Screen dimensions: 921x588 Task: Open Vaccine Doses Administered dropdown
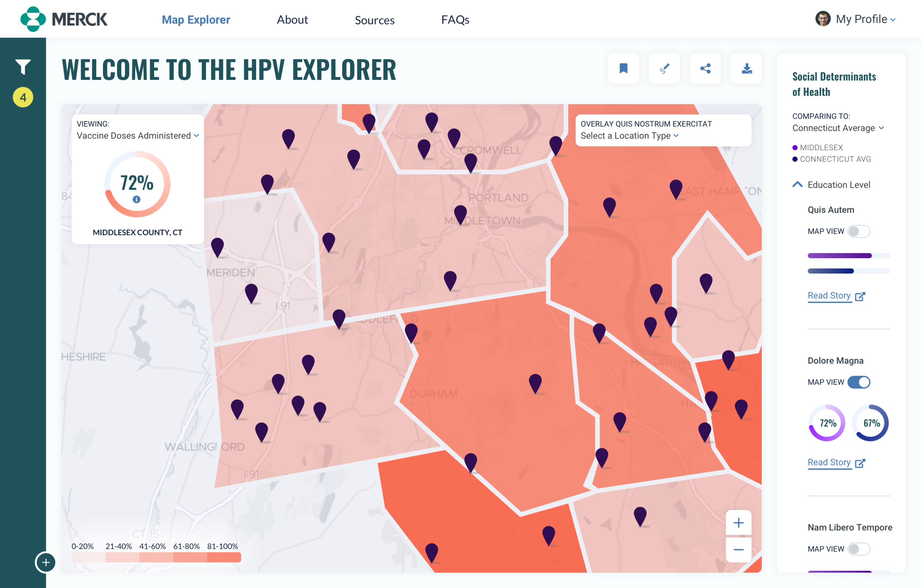click(138, 136)
